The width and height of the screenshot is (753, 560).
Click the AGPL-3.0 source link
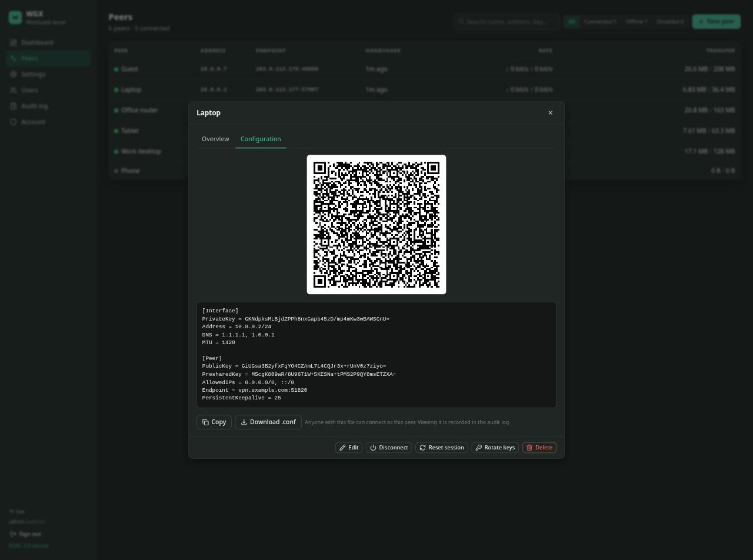point(29,546)
